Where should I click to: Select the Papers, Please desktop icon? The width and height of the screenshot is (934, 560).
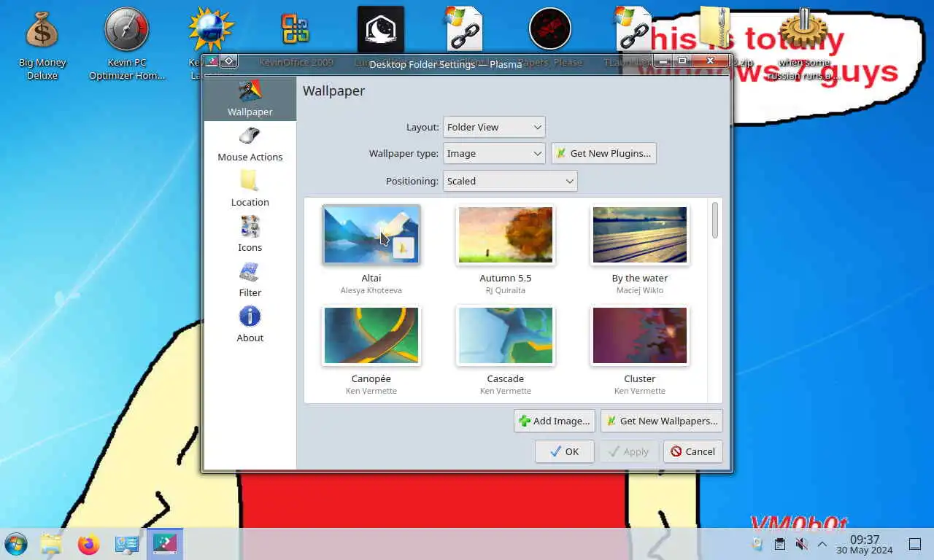[549, 29]
